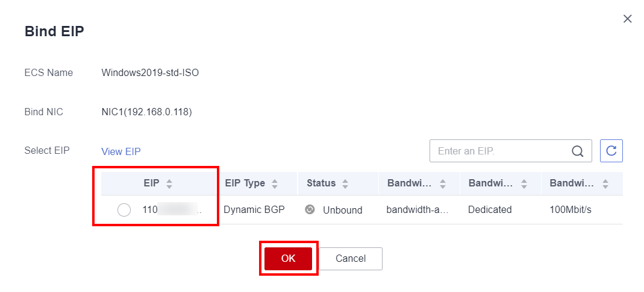Click the Unbound status icon
The image size is (644, 292).
[x=310, y=209]
